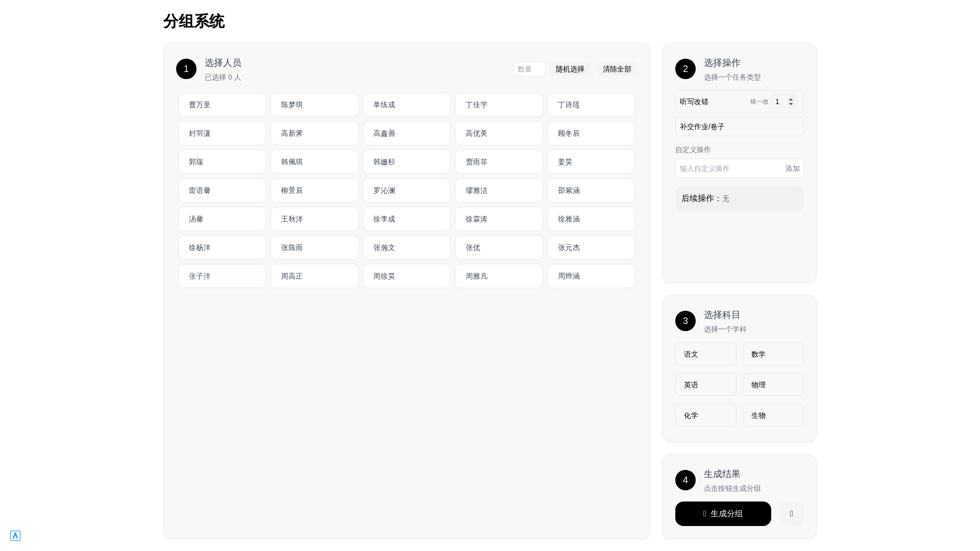
Task: Pick 徐雅涵 from the people list
Action: (591, 219)
